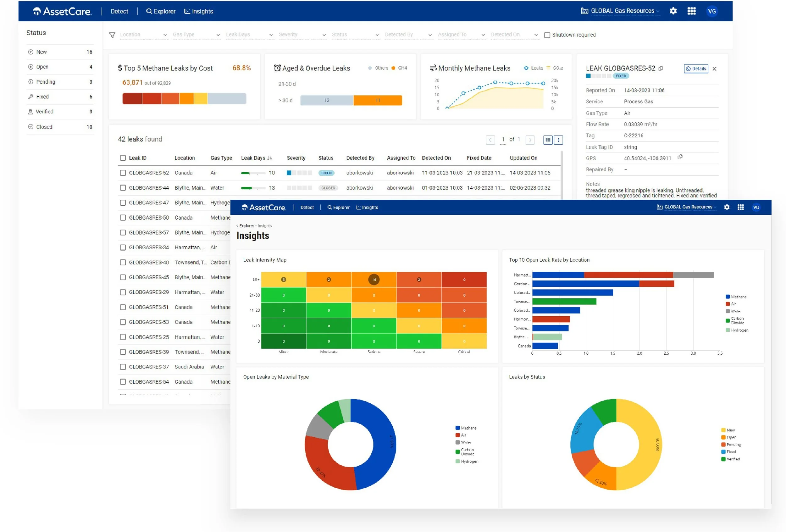Image resolution: width=786 pixels, height=532 pixels.
Task: Enable the Shutdown required checkbox
Action: pyautogui.click(x=547, y=35)
